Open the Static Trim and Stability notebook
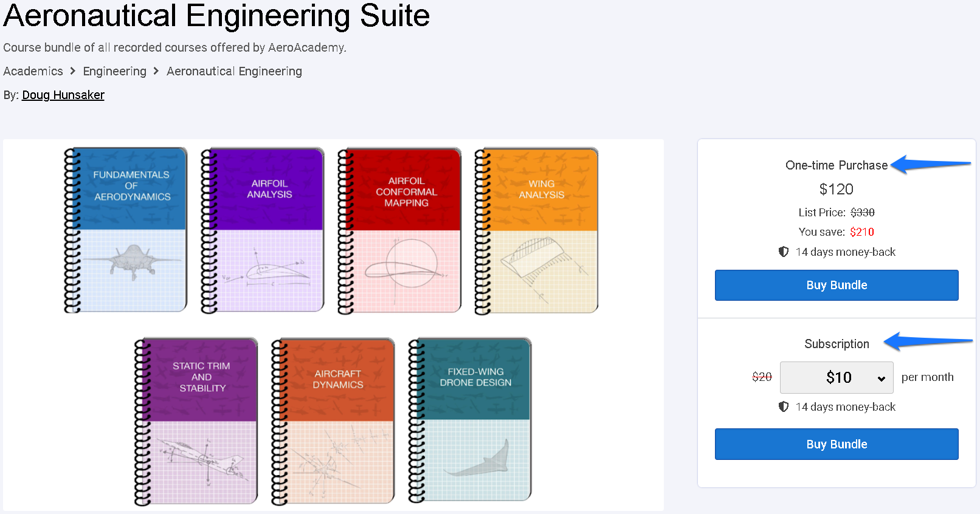980x514 pixels. 196,421
